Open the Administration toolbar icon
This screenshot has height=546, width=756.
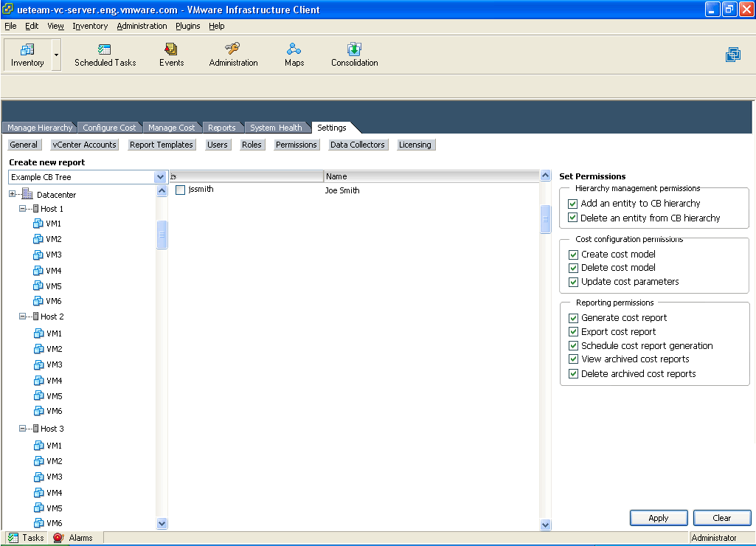click(233, 49)
